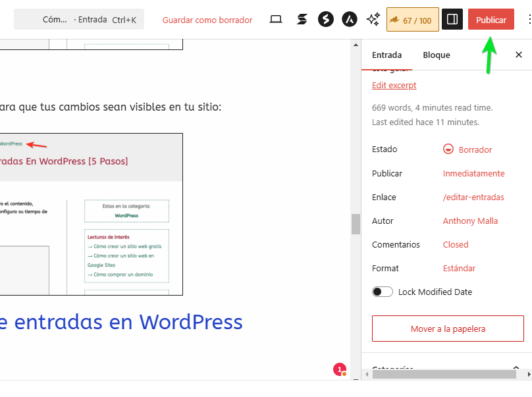Change the Borrador status
The height and width of the screenshot is (397, 532).
point(474,149)
